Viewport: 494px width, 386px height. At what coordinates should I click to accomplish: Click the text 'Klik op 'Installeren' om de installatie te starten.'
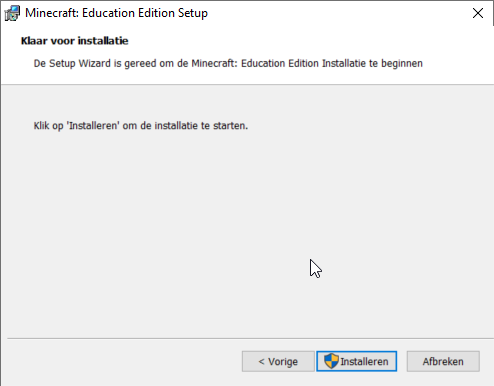tap(141, 126)
